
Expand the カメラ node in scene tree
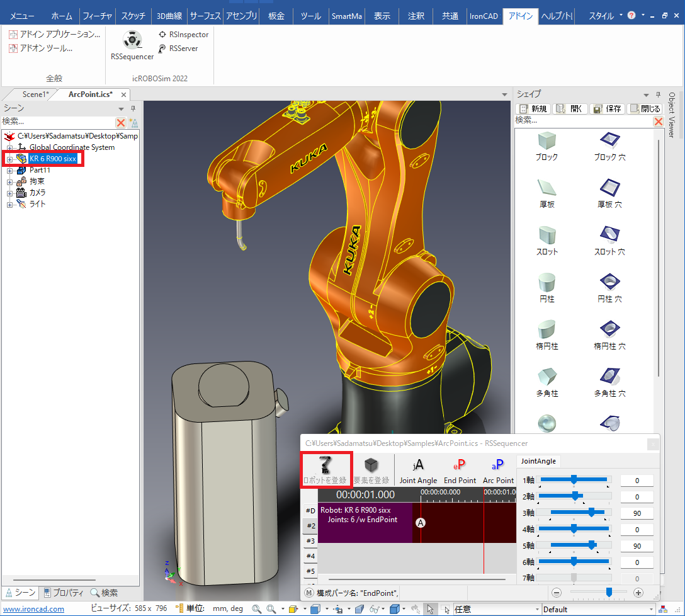[x=9, y=193]
